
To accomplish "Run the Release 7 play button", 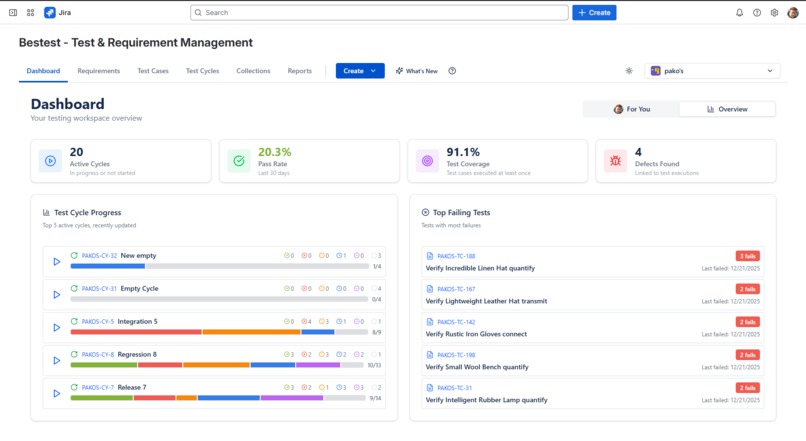I will [57, 393].
